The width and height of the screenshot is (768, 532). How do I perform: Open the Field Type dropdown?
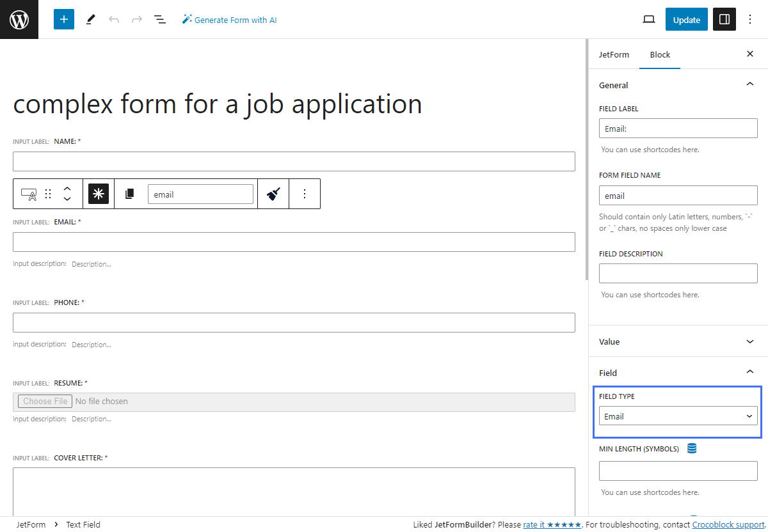678,416
